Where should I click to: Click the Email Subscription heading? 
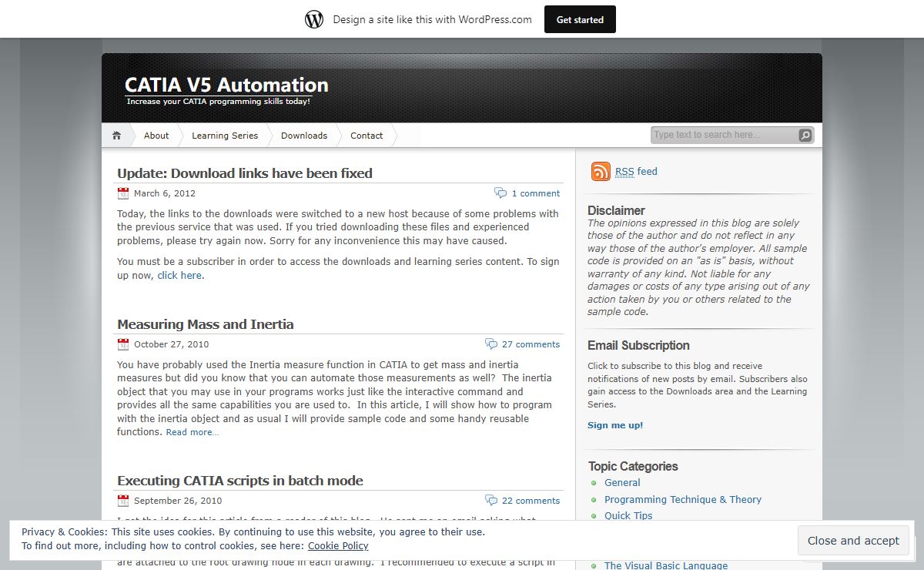(638, 346)
